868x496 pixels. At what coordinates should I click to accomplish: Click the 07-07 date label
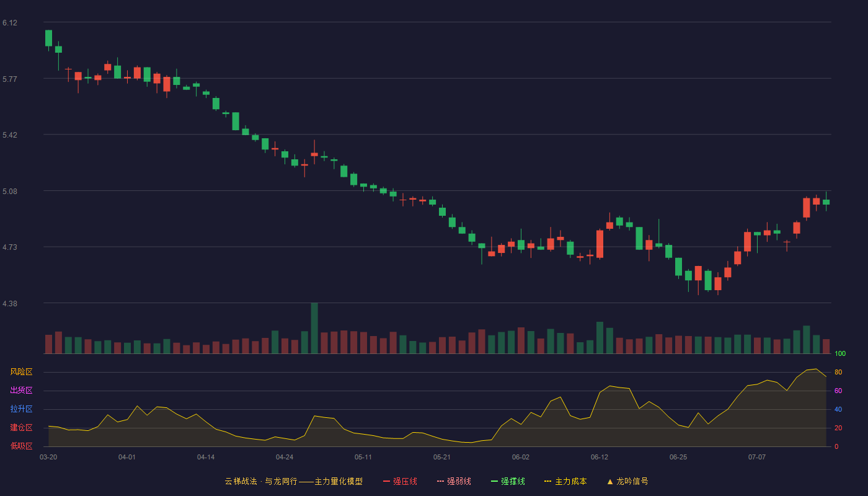757,457
